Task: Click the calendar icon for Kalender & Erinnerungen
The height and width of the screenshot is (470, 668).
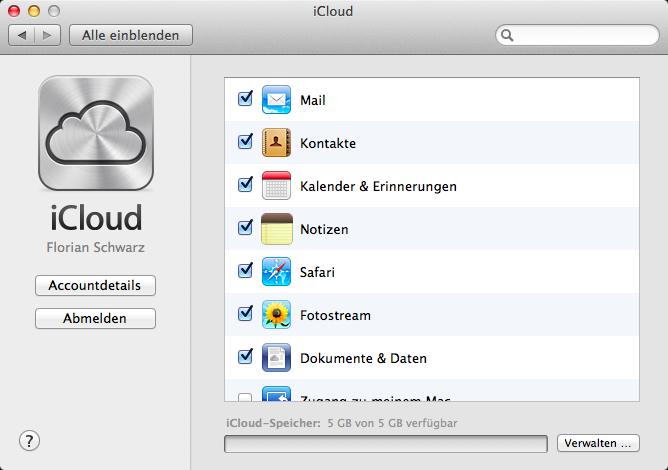Action: [x=276, y=185]
